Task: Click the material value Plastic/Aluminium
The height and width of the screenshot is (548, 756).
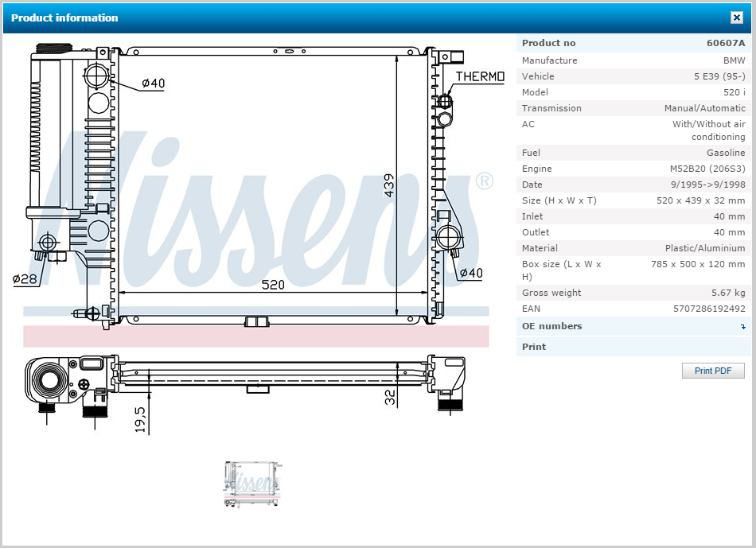Action: point(705,248)
